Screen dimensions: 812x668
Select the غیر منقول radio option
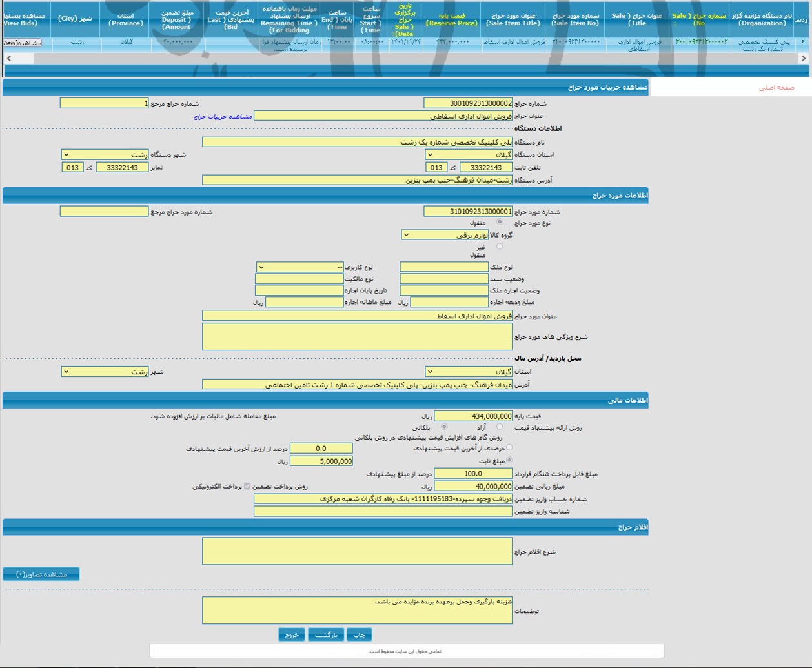tap(500, 247)
